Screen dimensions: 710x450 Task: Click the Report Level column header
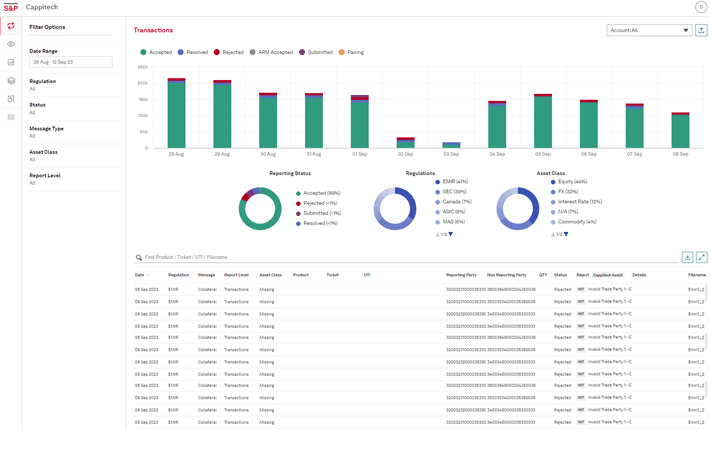pyautogui.click(x=236, y=275)
